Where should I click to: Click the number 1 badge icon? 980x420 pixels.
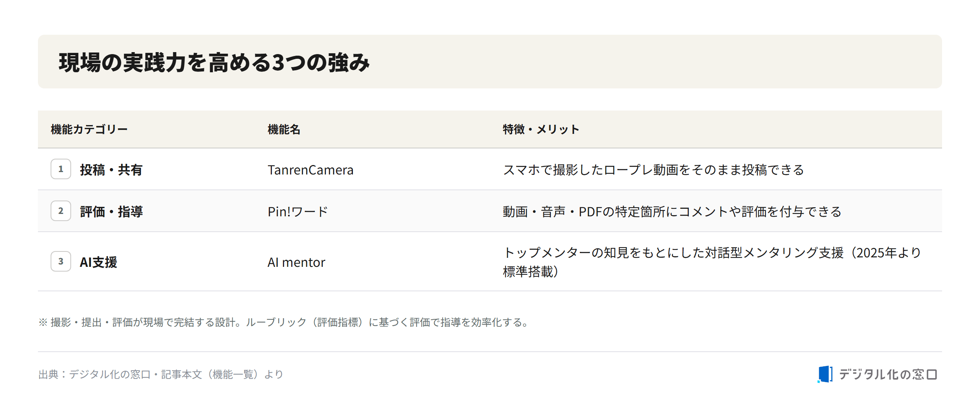(61, 169)
